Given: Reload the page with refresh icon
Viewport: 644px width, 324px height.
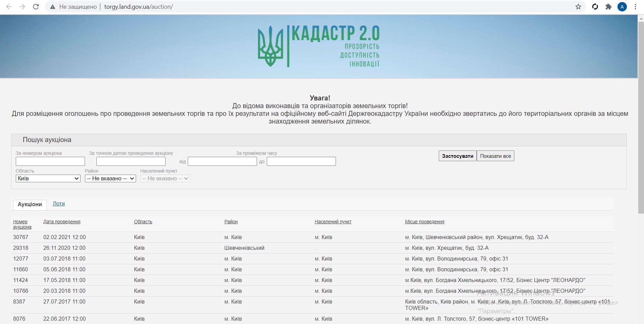Looking at the screenshot, I should click(x=36, y=7).
